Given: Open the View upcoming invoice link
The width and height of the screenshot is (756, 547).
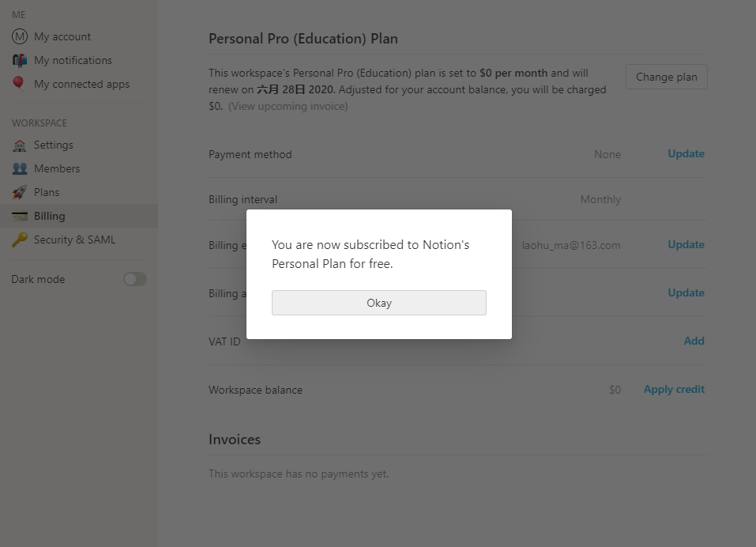Looking at the screenshot, I should pos(288,106).
